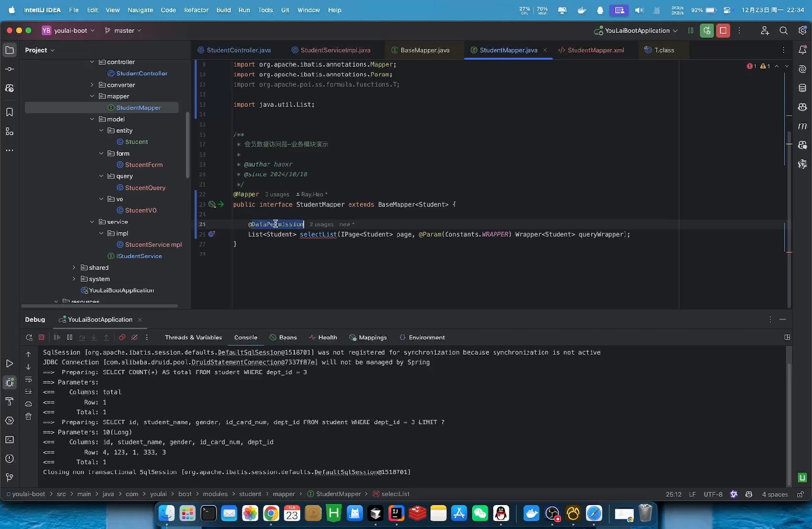812x529 pixels.
Task: Open the Git tool window
Action: coord(9,478)
